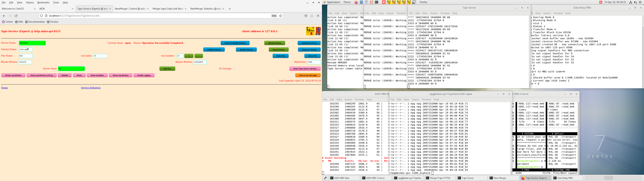The width and height of the screenshot is (644, 181).
Task: Open the power menu icon
Action: tap(640, 2)
